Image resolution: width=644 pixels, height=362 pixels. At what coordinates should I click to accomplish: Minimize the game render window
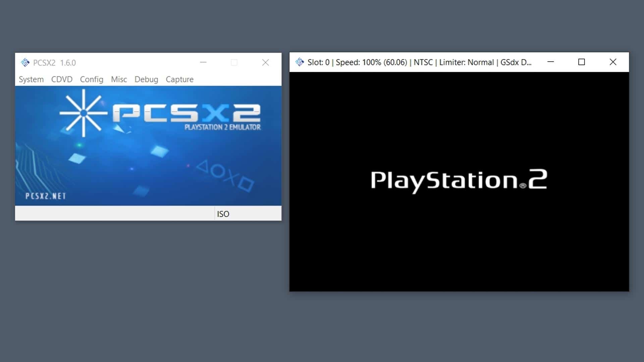tap(550, 62)
